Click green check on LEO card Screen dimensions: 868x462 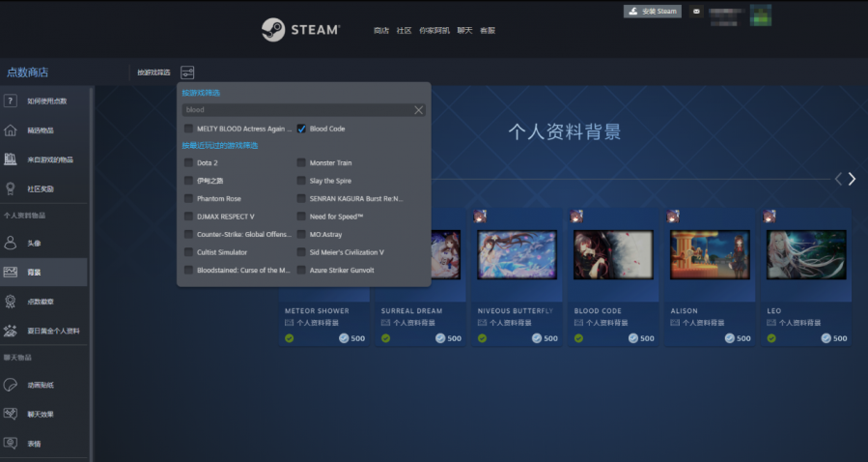(771, 338)
